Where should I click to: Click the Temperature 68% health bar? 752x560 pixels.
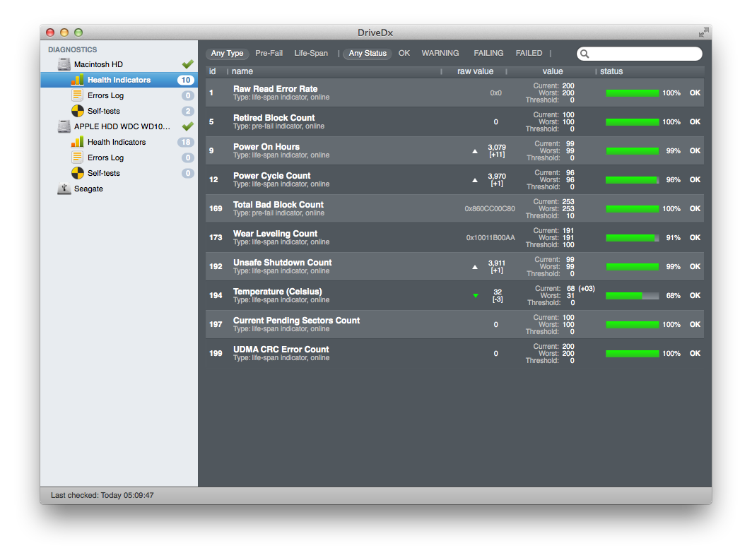(x=632, y=296)
